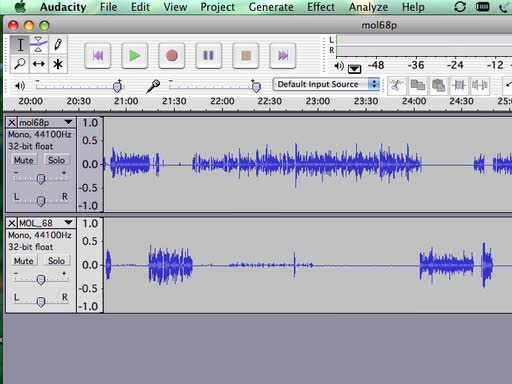The image size is (512, 384).
Task: Stop playback with Stop button
Action: point(246,56)
